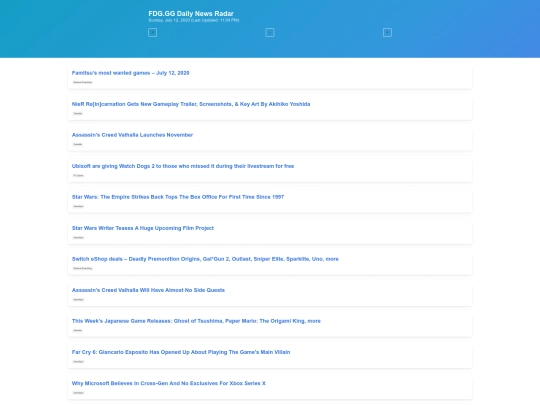540x405 pixels.
Task: Open This Week's Japanese Game Releases article
Action: coord(196,321)
